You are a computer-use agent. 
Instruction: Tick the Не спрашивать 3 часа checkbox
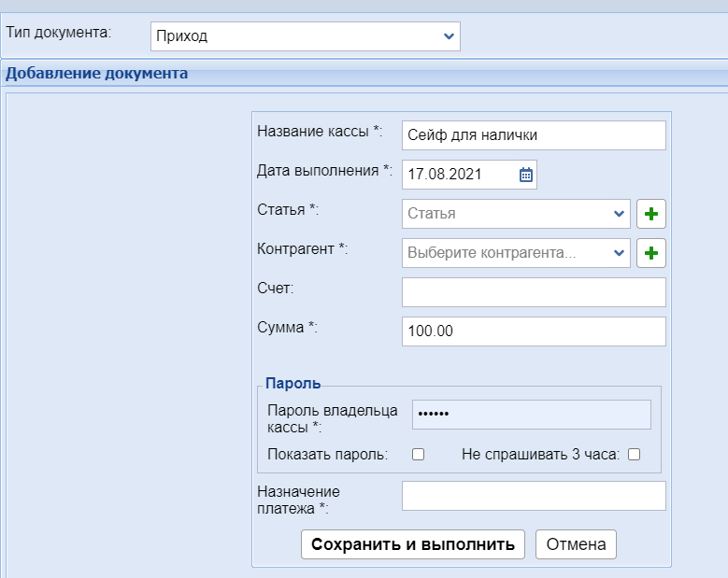tap(634, 455)
